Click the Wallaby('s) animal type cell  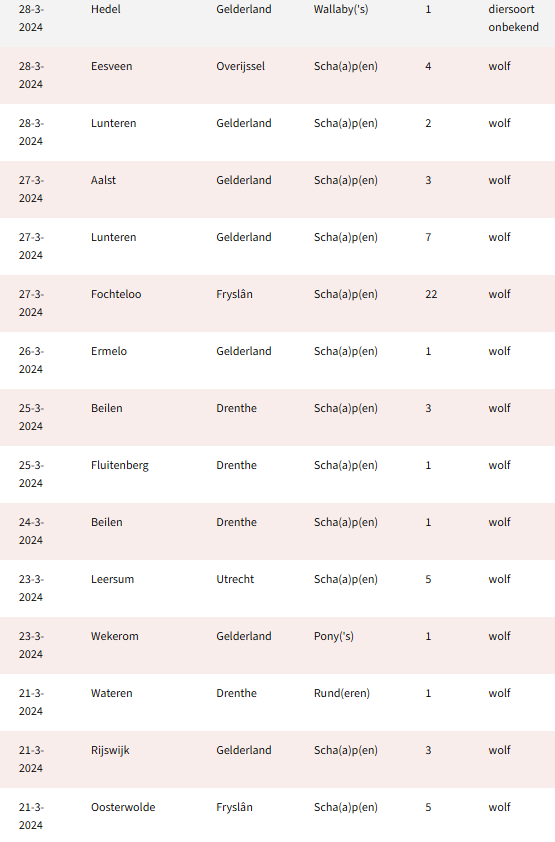(x=341, y=9)
